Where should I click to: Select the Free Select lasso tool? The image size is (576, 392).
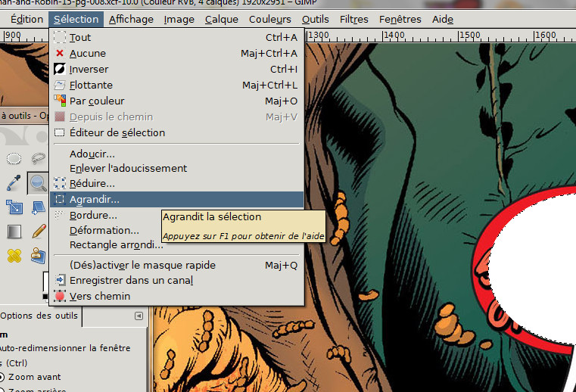[x=38, y=159]
